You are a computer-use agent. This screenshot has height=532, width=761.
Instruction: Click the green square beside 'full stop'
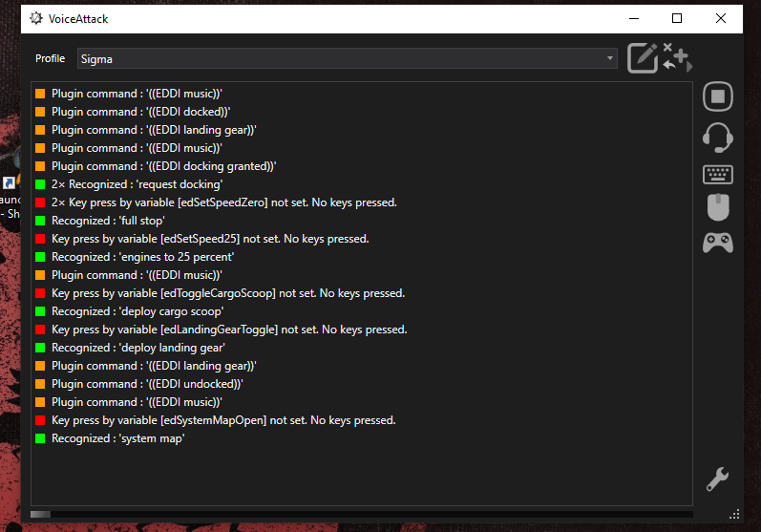pyautogui.click(x=40, y=221)
